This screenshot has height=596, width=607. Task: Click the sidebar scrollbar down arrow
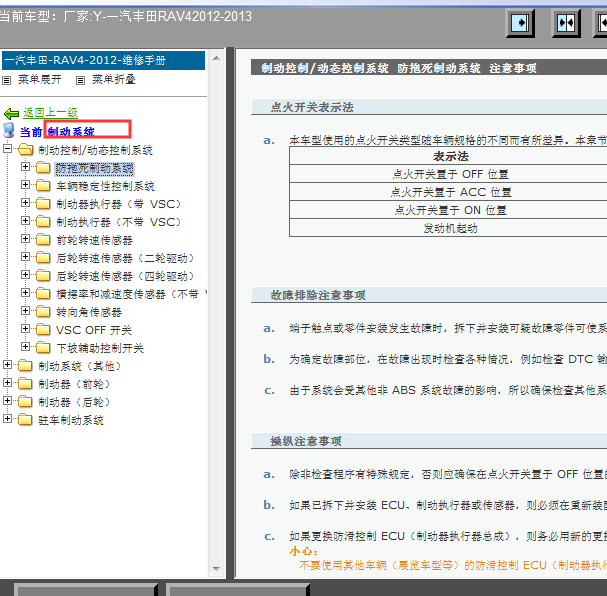pos(216,569)
